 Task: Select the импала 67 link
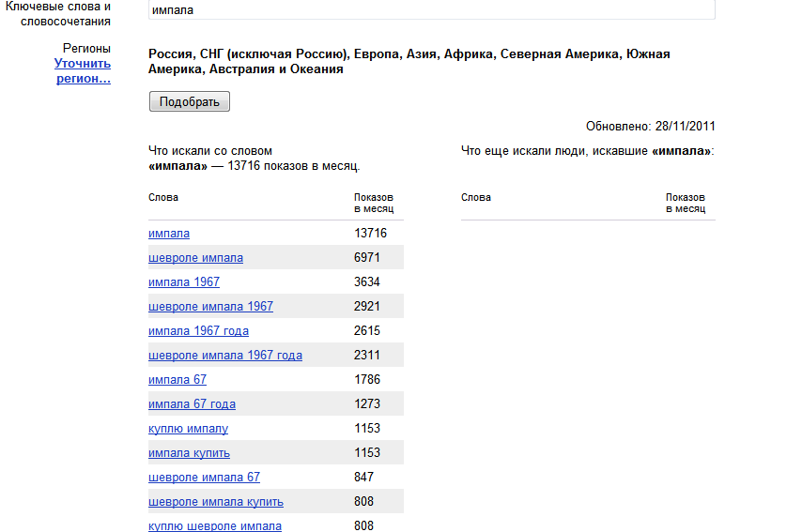point(177,380)
